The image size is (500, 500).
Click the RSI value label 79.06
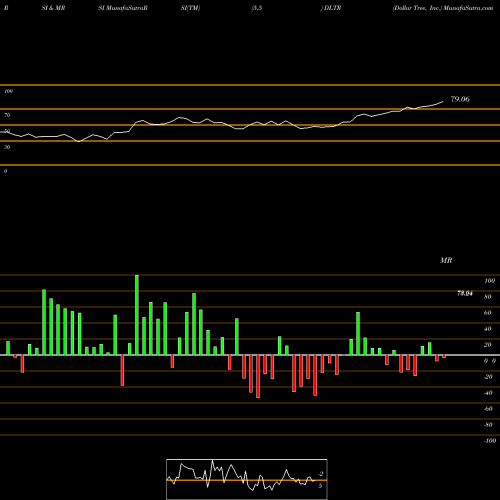[460, 99]
